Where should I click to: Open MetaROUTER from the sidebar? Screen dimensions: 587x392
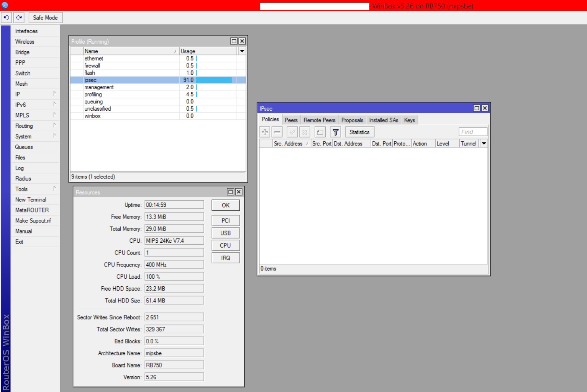pos(35,210)
